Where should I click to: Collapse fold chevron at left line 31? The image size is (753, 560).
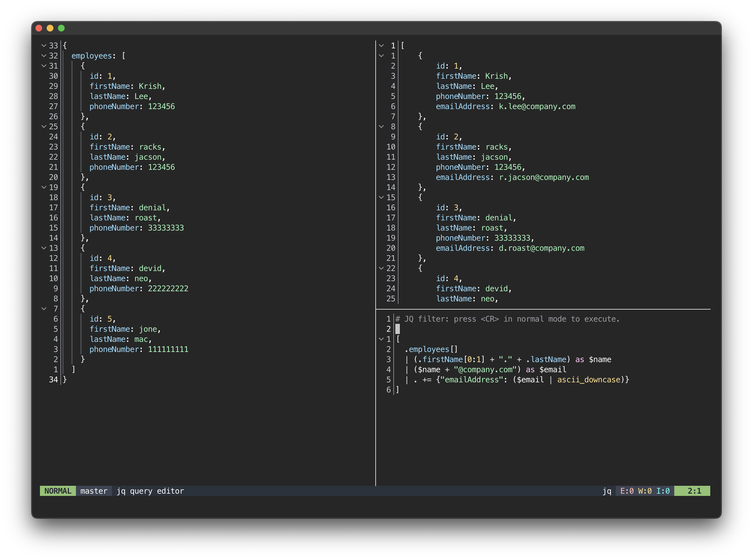[44, 66]
